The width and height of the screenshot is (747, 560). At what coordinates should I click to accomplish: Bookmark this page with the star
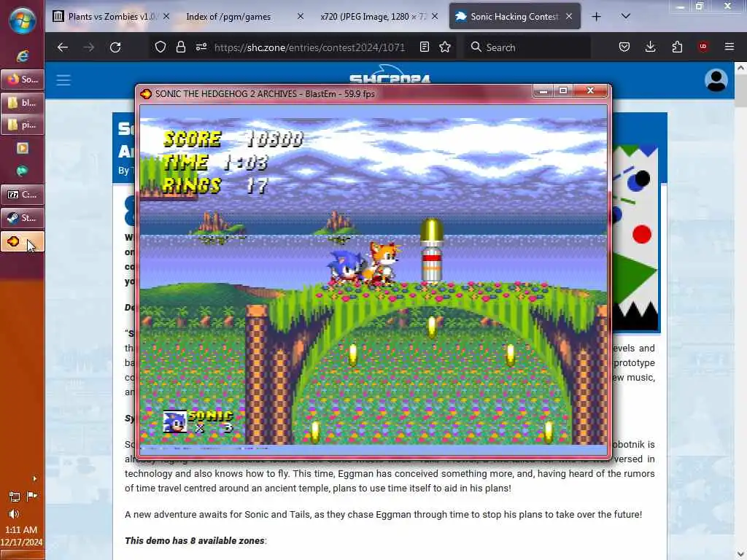[x=445, y=47]
